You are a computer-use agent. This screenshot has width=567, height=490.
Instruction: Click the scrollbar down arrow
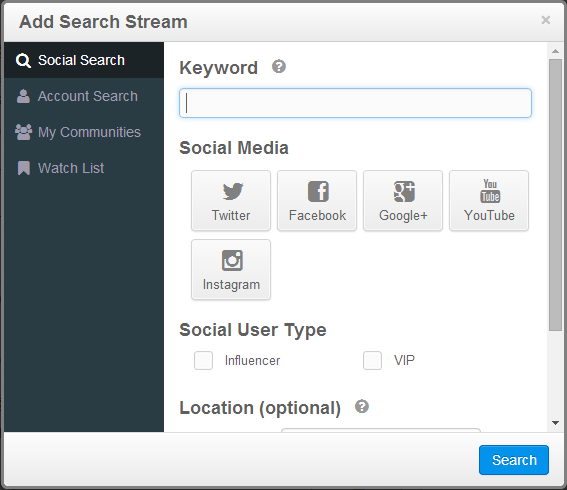coord(555,422)
